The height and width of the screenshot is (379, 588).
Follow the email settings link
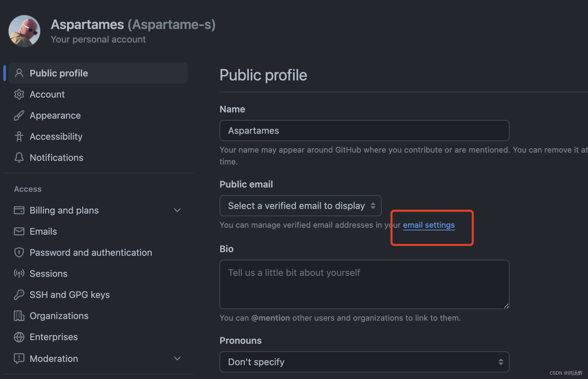coord(429,225)
